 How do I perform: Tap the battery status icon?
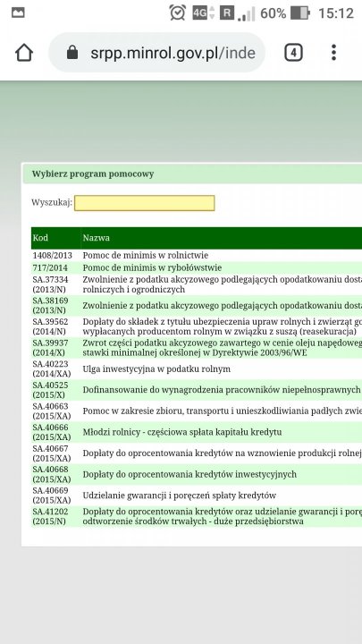(x=300, y=13)
